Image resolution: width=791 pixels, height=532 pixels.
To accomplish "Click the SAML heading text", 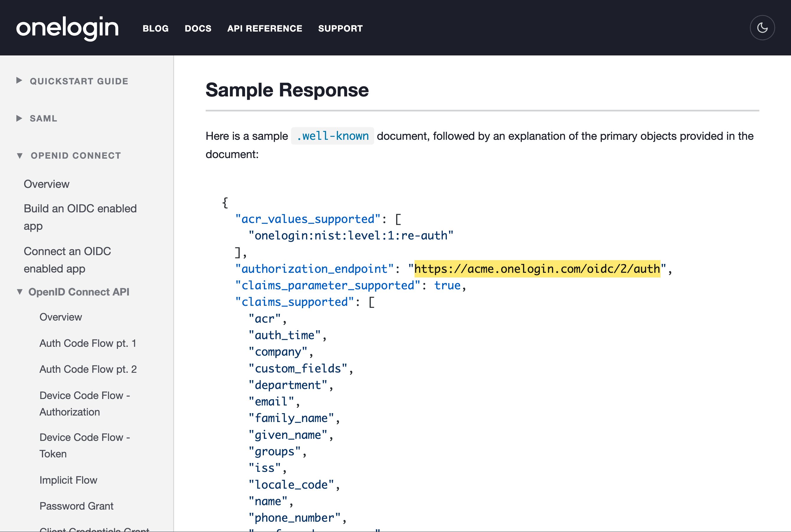I will coord(43,119).
